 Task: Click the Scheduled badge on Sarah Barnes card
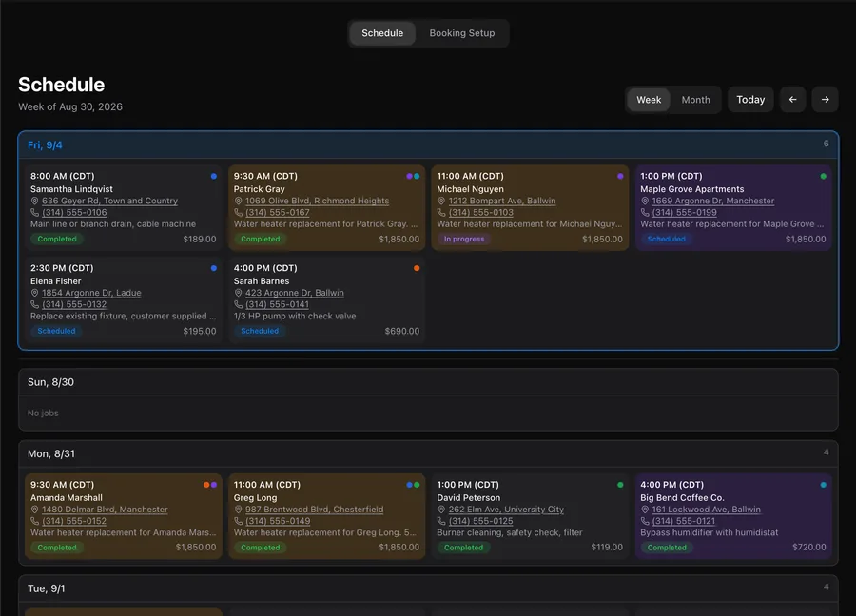tap(260, 331)
